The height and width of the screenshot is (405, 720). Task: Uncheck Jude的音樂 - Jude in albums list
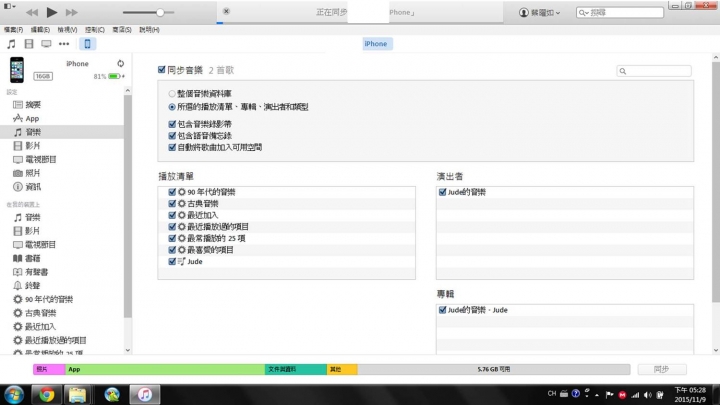coord(443,310)
